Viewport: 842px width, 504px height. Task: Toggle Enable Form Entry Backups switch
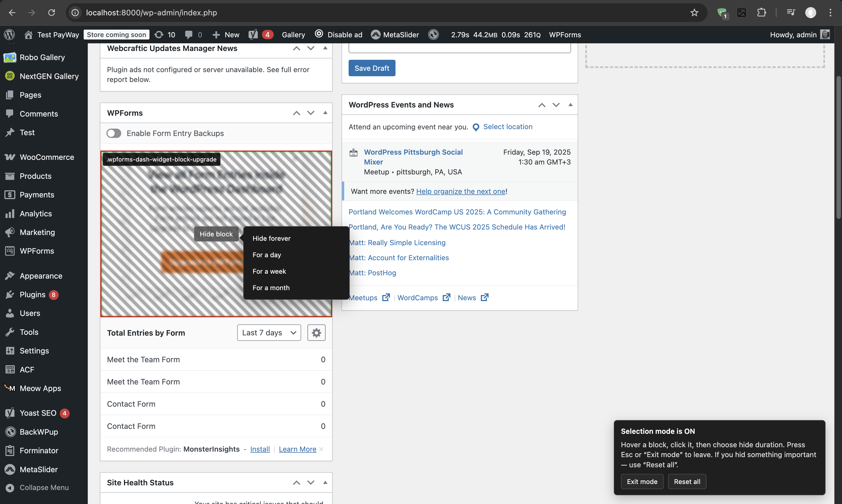coord(114,133)
